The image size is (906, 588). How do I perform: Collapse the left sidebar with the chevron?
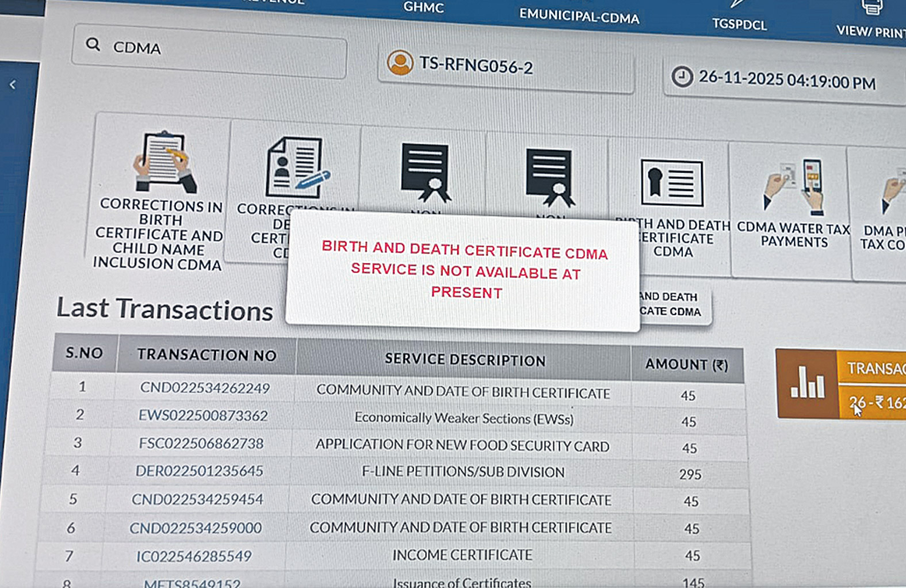pyautogui.click(x=13, y=85)
